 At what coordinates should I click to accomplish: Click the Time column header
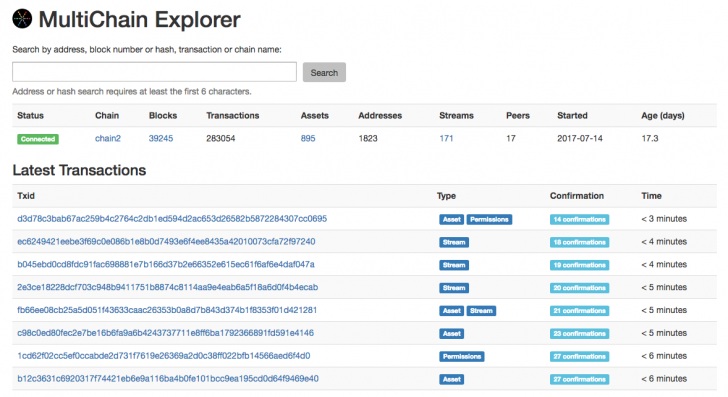pyautogui.click(x=651, y=196)
